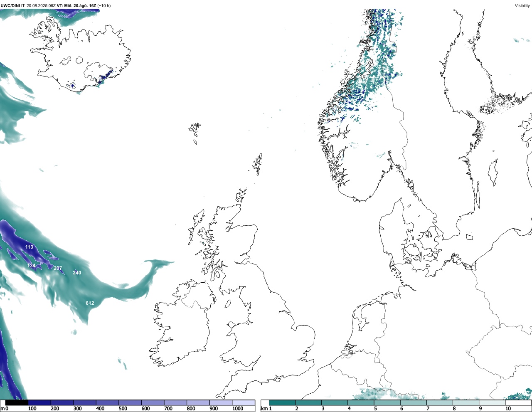Click the '113' visibility value on the map
This screenshot has width=532, height=412.
(x=29, y=247)
